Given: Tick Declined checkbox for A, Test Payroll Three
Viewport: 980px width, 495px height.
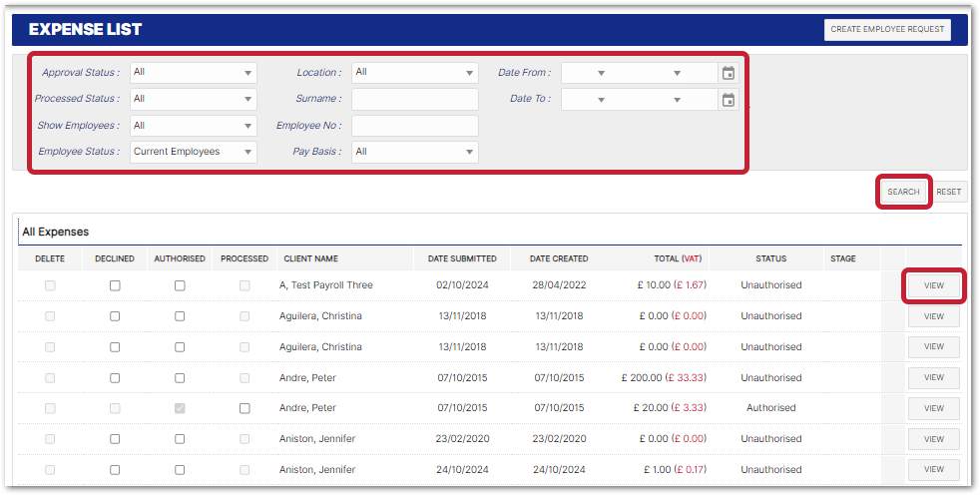Looking at the screenshot, I should click(115, 285).
